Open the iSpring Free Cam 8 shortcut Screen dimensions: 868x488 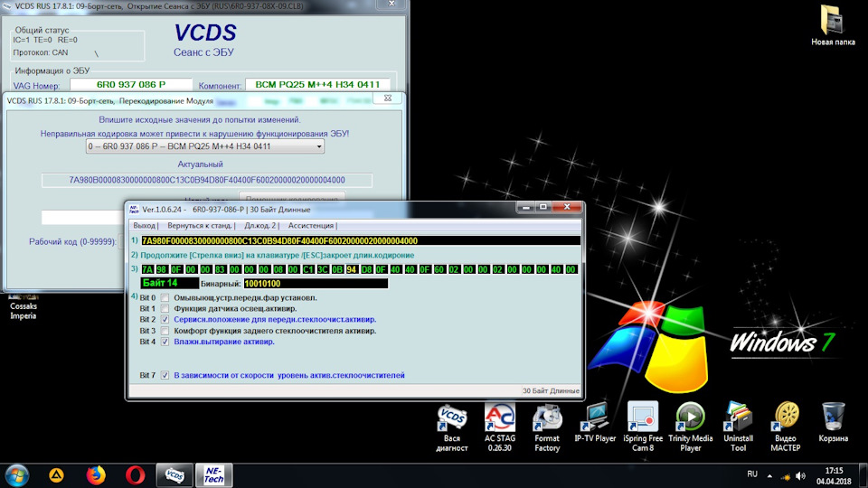(x=643, y=427)
